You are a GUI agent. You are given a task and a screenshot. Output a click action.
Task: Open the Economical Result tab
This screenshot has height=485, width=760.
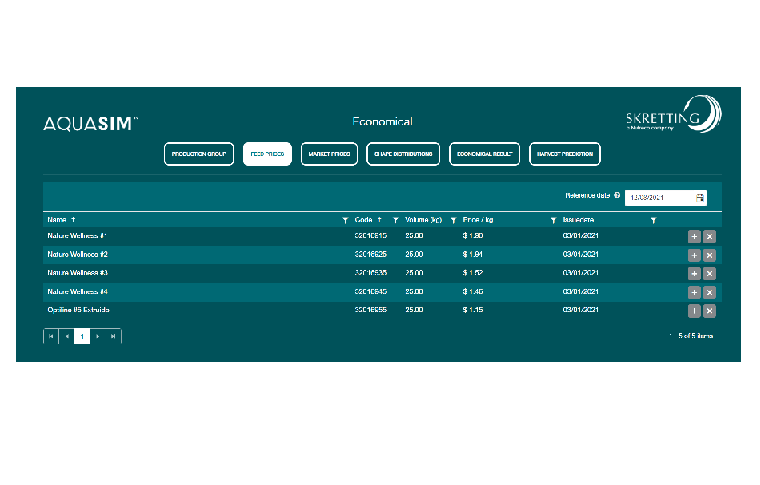(484, 154)
